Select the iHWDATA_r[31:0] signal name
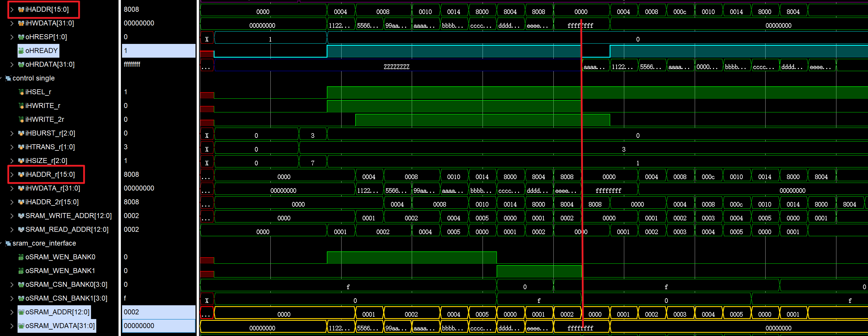 pos(53,188)
